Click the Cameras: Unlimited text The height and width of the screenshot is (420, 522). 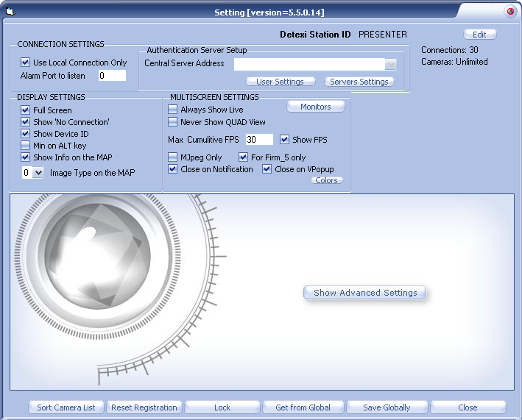tap(454, 62)
